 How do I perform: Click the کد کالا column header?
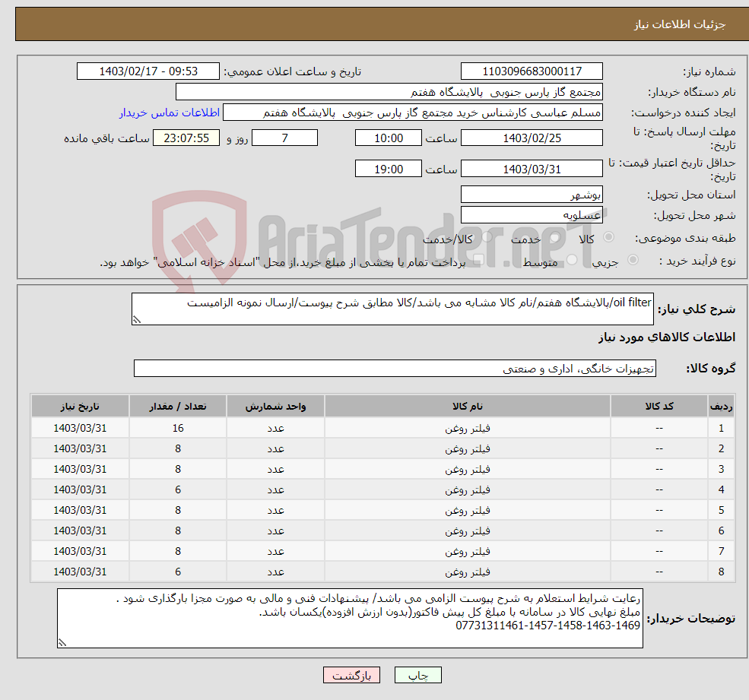[x=659, y=407]
